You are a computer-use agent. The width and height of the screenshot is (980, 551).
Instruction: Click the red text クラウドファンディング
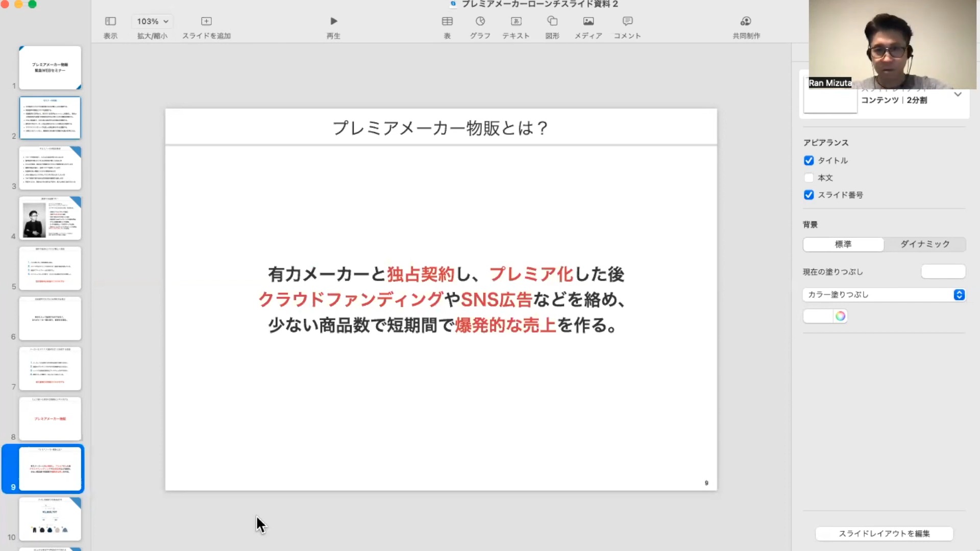pos(351,299)
